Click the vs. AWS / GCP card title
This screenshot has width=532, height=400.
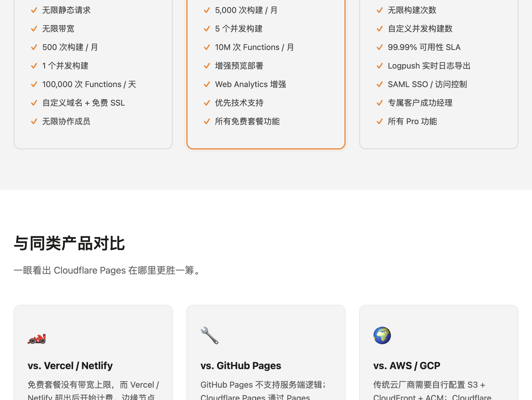pyautogui.click(x=407, y=365)
